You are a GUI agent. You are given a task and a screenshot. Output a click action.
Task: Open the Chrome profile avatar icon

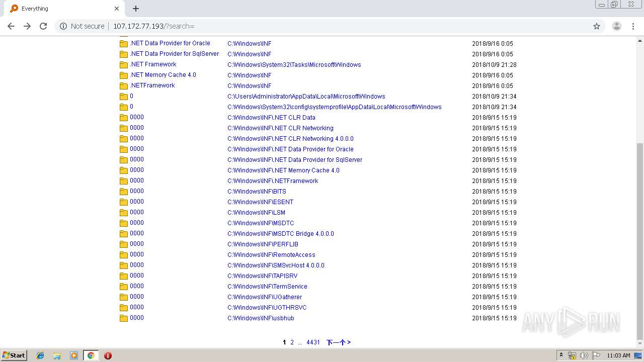pos(616,26)
